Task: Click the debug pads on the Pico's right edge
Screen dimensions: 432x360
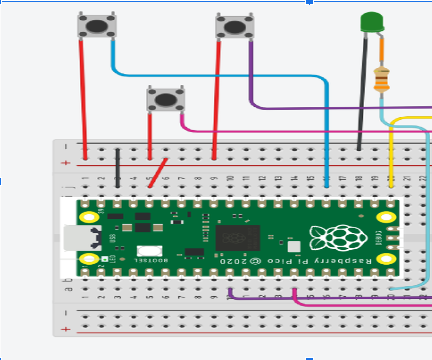Action: [x=392, y=238]
